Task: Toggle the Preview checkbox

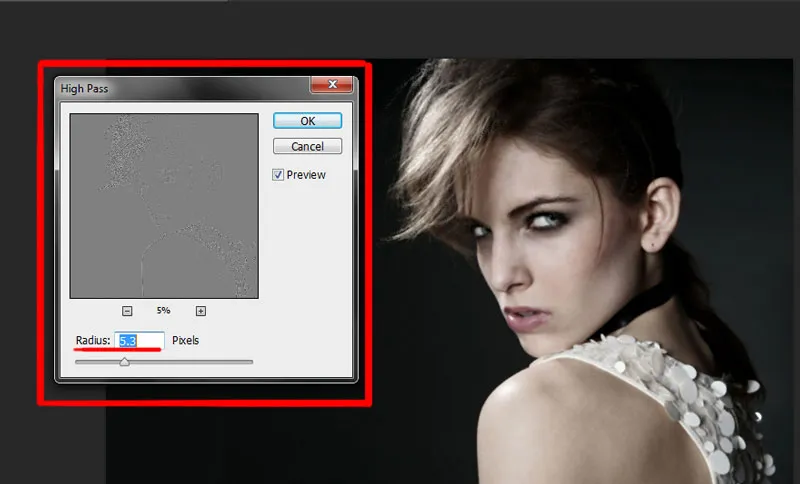Action: click(278, 175)
